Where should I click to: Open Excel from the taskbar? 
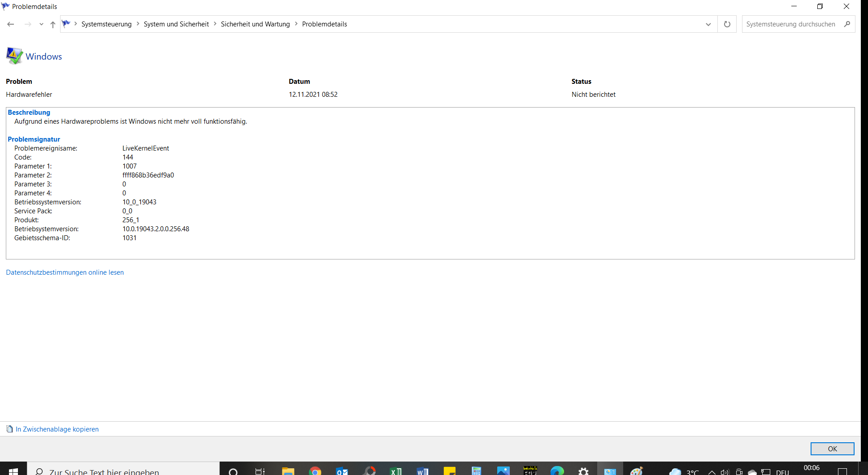click(396, 471)
